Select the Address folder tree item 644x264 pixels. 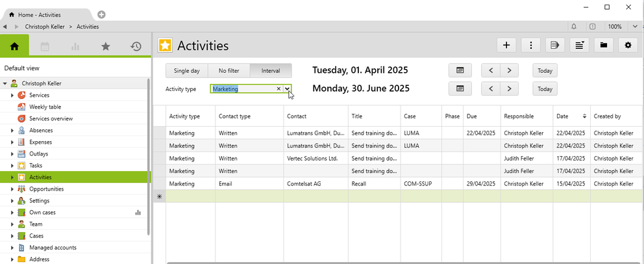[39, 259]
